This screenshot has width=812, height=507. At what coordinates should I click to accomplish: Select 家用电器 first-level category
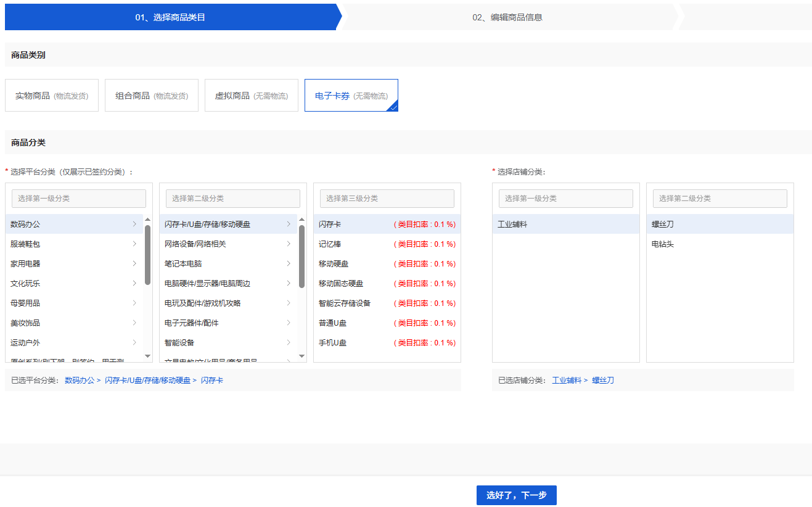click(x=74, y=263)
